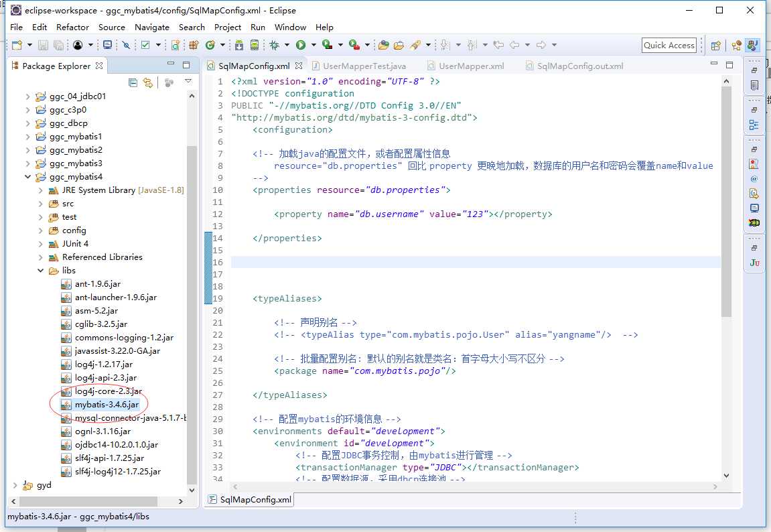Click the Package Explorer horizontal scrollbar thumb
This screenshot has width=771, height=532.
coord(88,502)
